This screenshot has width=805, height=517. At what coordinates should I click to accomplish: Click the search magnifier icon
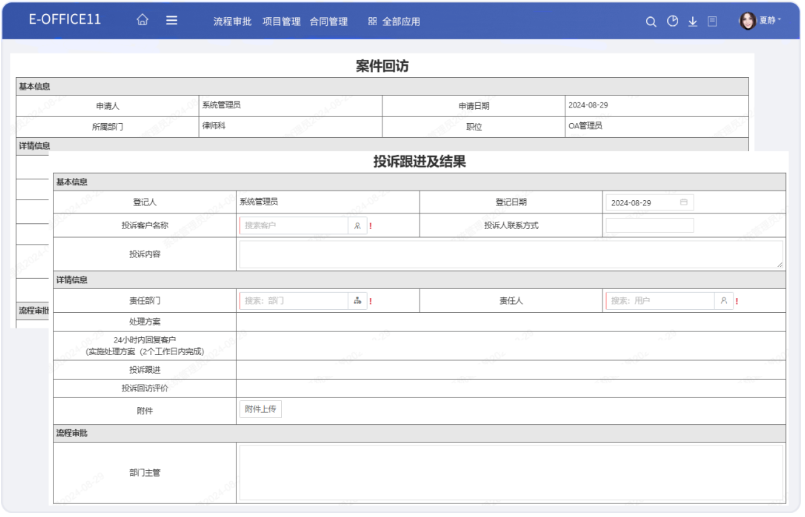[651, 21]
